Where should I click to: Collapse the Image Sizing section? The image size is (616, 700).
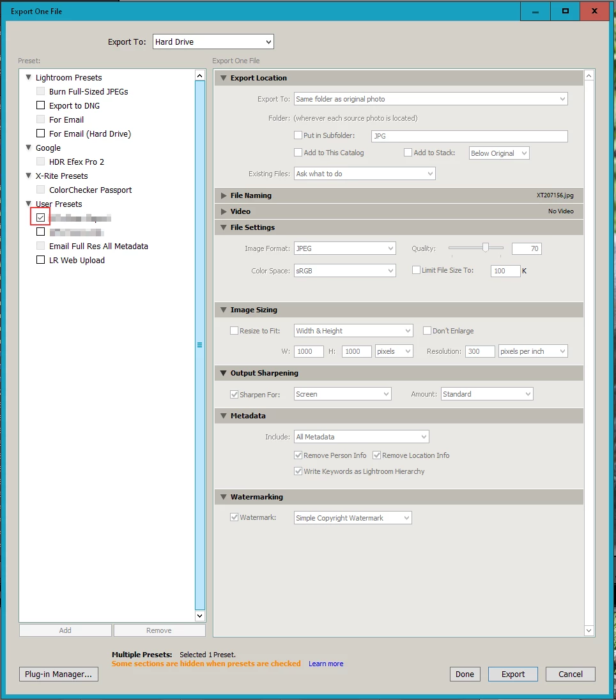(x=224, y=310)
